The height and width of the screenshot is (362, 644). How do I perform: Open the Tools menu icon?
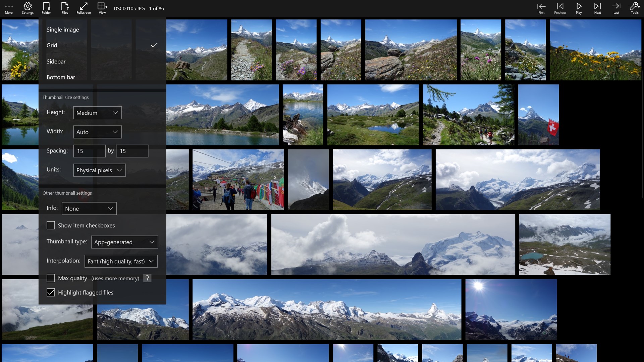coord(634,8)
